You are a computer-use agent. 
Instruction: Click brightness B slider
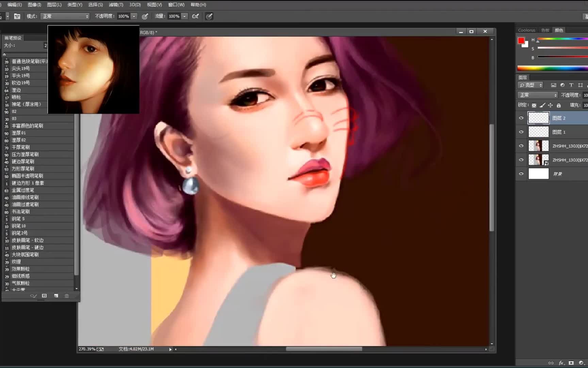click(x=563, y=57)
